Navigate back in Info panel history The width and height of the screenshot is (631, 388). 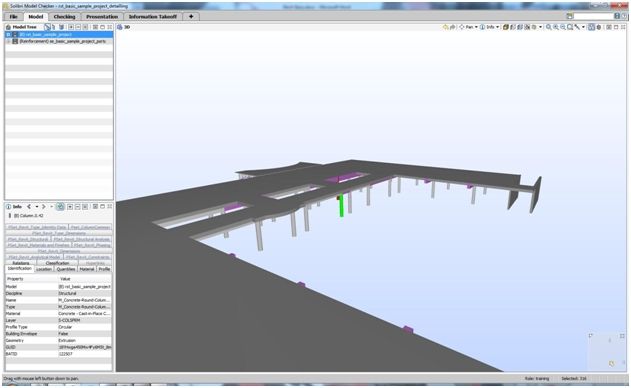[29, 206]
